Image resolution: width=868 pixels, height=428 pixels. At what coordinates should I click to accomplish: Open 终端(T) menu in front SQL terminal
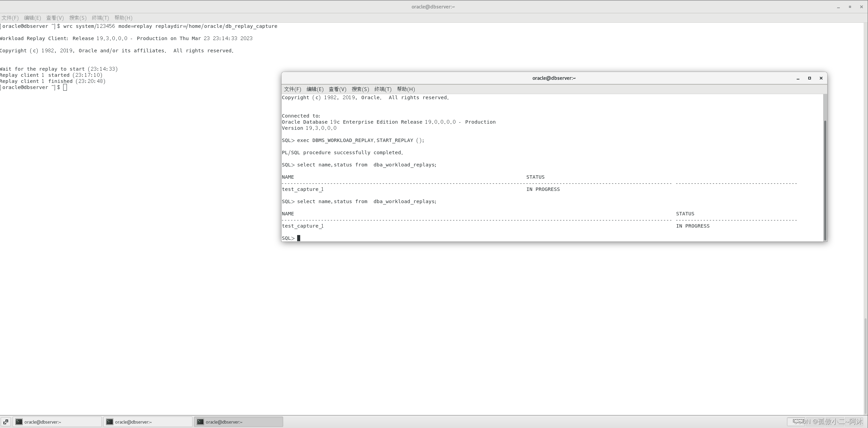click(x=383, y=89)
